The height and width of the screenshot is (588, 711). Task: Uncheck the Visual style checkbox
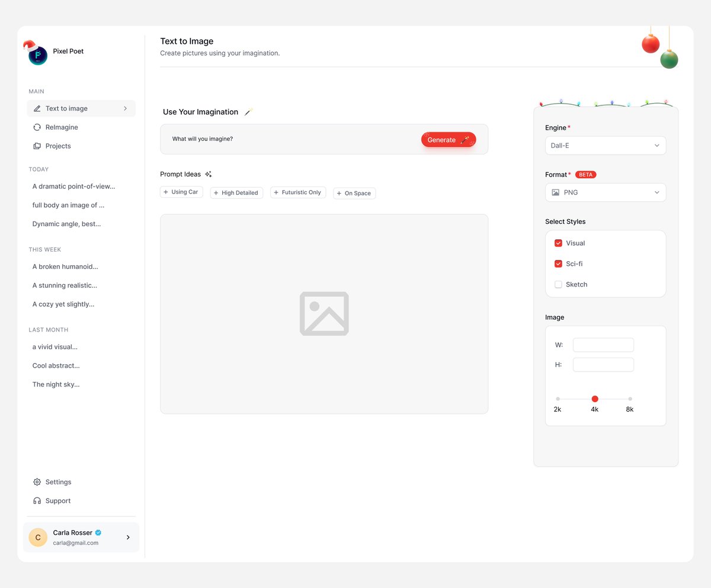pos(558,243)
